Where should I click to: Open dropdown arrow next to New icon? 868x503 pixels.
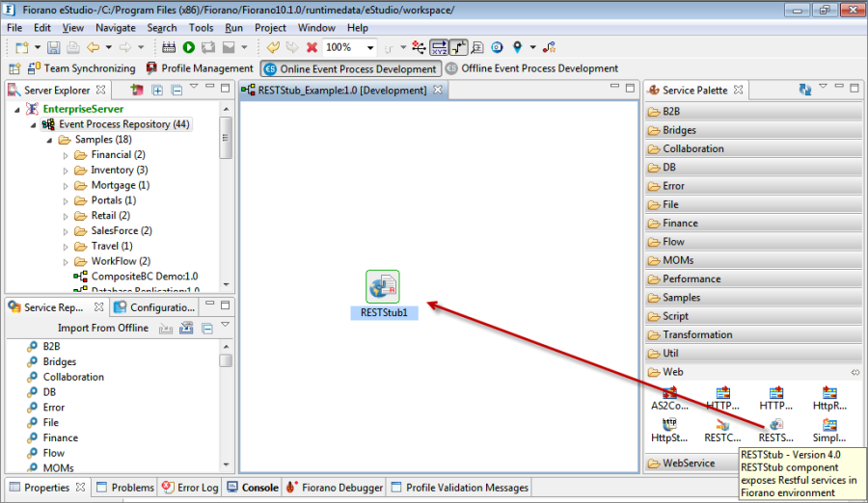[38, 47]
